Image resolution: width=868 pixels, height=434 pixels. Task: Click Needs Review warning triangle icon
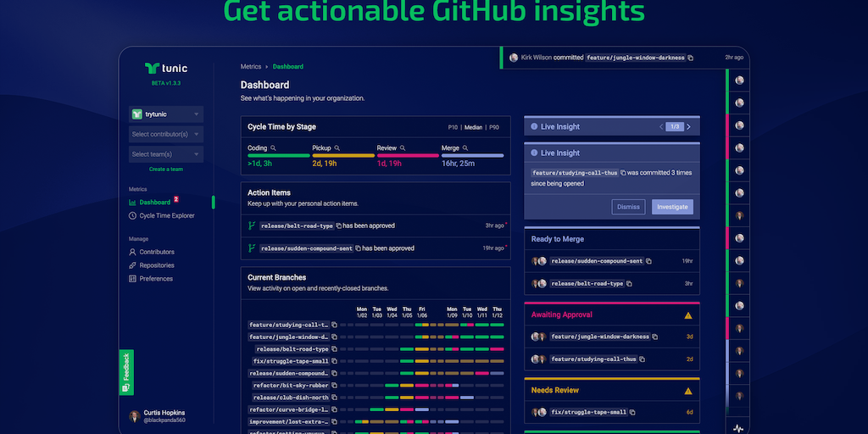point(688,391)
